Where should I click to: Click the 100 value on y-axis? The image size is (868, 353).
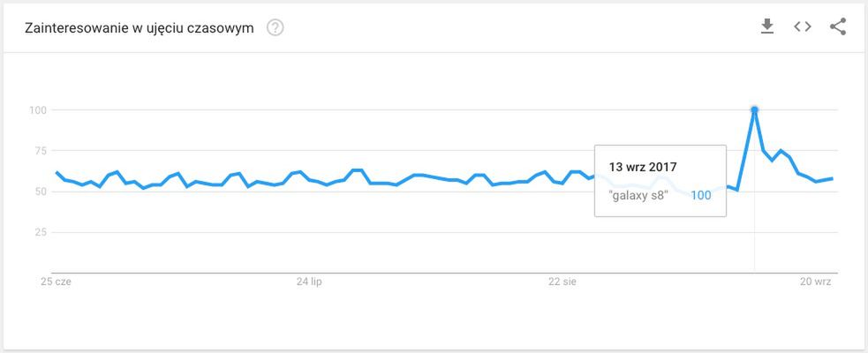(37, 110)
